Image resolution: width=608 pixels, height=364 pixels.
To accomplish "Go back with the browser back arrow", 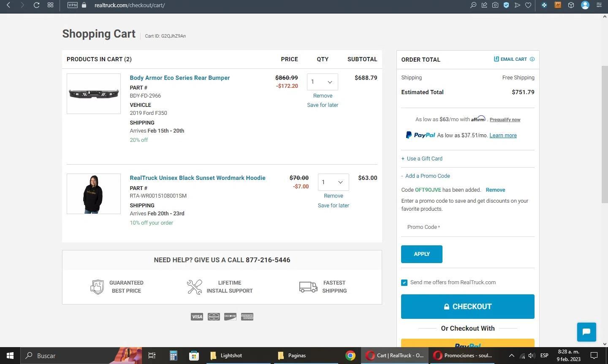I will pyautogui.click(x=8, y=5).
